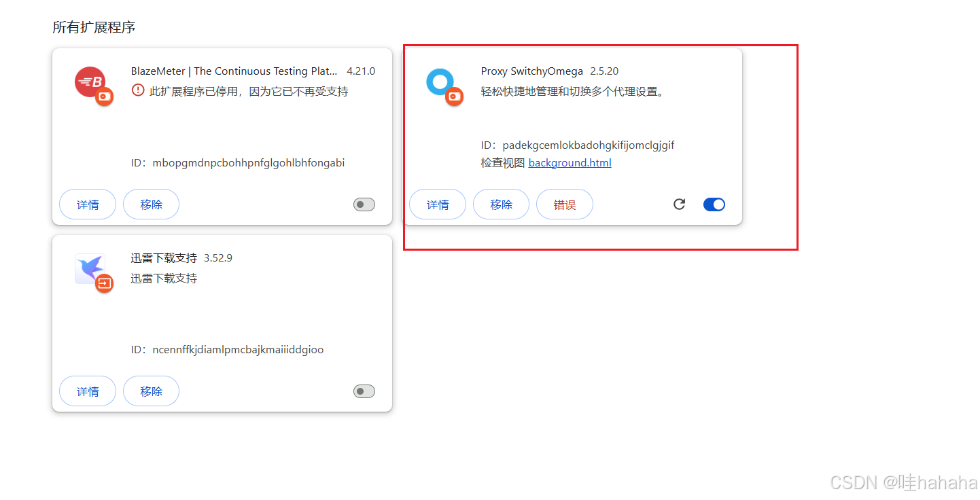Click the BlazeMeter extension logo icon
Image resolution: width=980 pixels, height=500 pixels.
click(90, 82)
